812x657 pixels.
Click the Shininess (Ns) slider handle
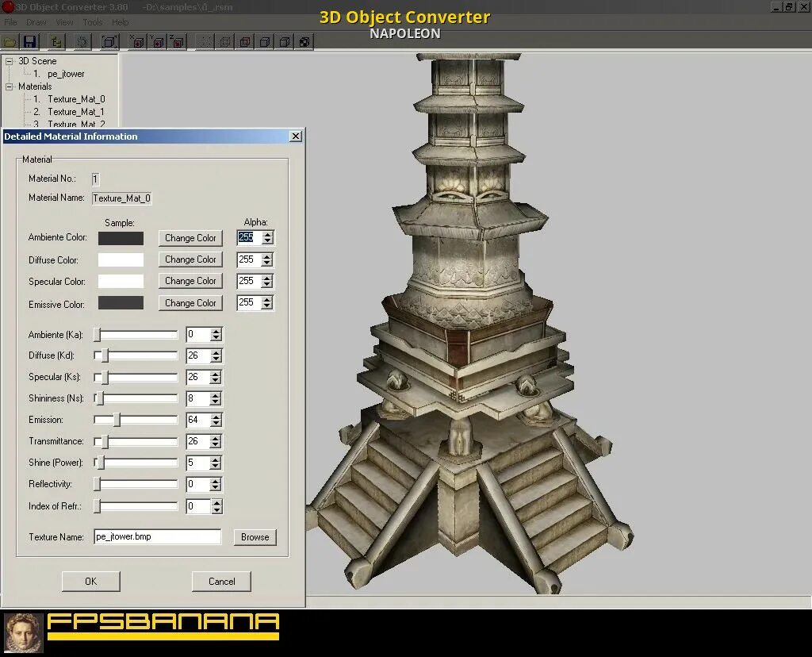pyautogui.click(x=101, y=398)
